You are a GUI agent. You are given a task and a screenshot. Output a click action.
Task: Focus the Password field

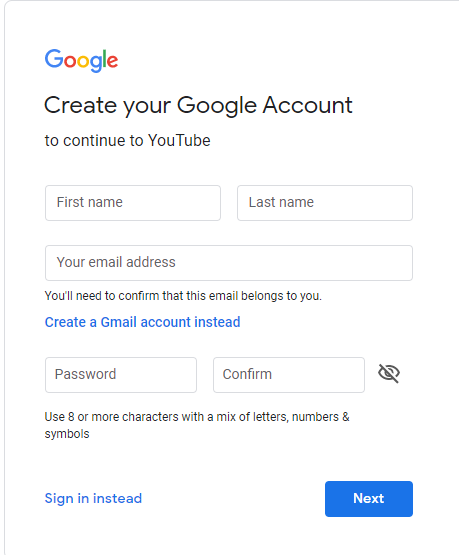(x=121, y=375)
